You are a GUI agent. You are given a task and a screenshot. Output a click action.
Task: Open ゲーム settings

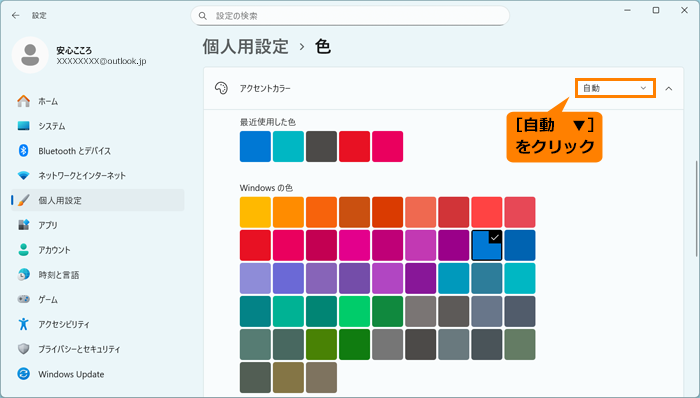pyautogui.click(x=98, y=299)
